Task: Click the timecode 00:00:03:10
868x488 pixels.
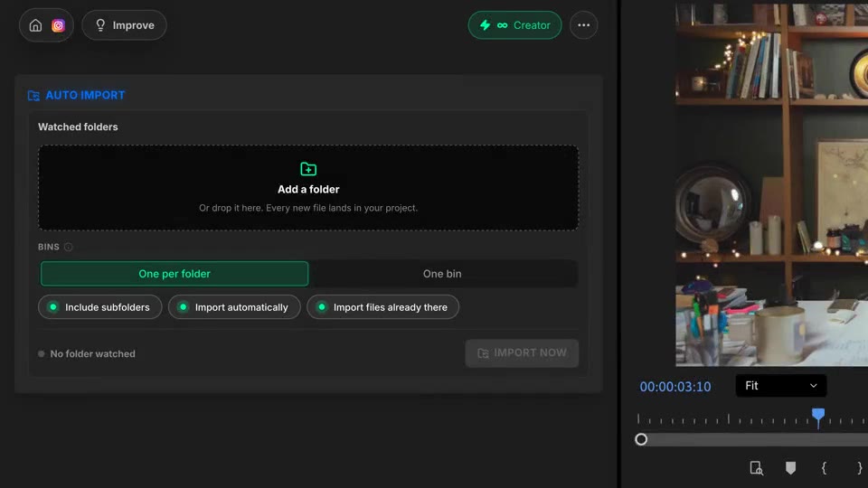Action: (675, 387)
